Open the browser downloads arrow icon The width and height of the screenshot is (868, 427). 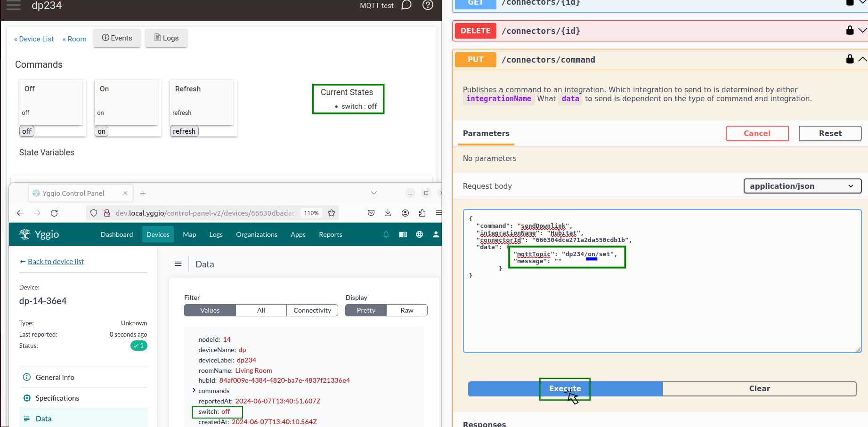[388, 213]
